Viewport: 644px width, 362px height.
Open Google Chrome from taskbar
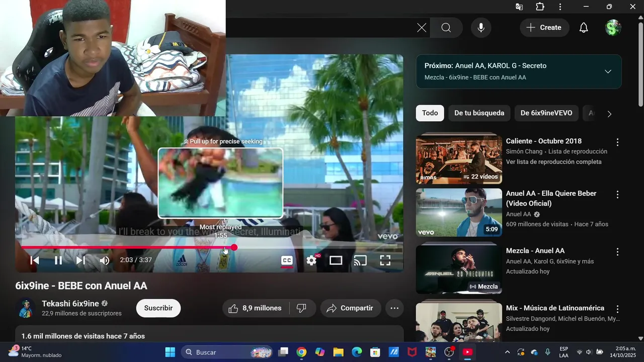[x=301, y=352]
